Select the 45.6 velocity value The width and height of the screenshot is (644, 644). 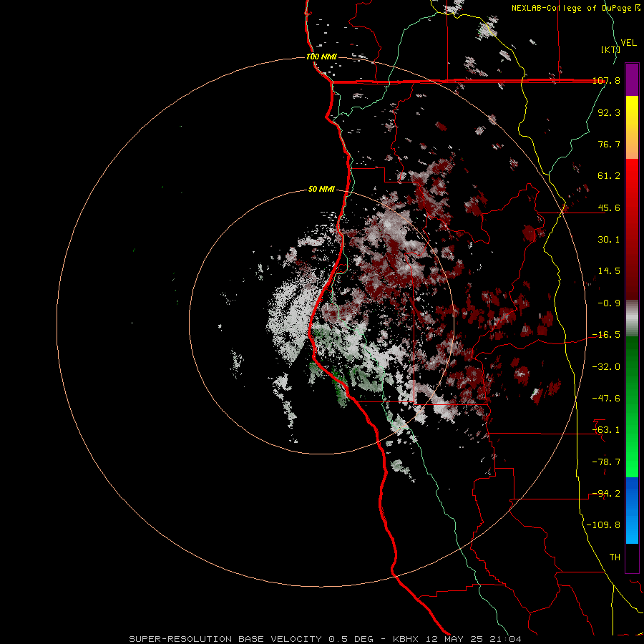tap(609, 208)
